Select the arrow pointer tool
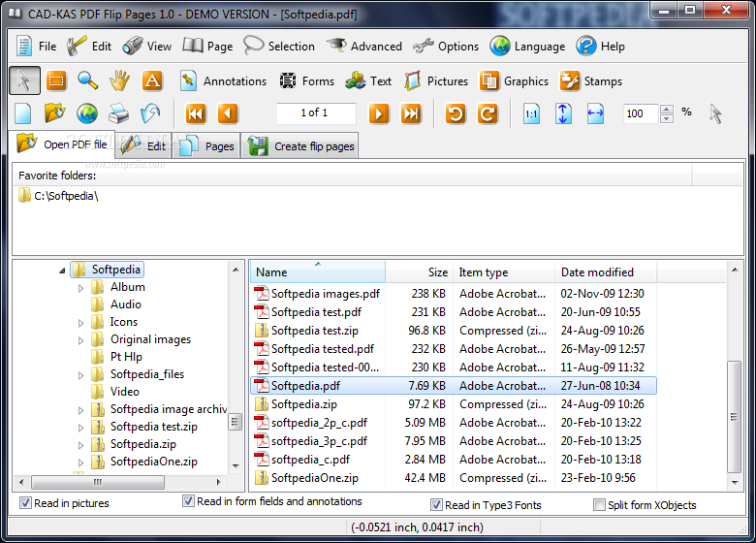 coord(24,80)
